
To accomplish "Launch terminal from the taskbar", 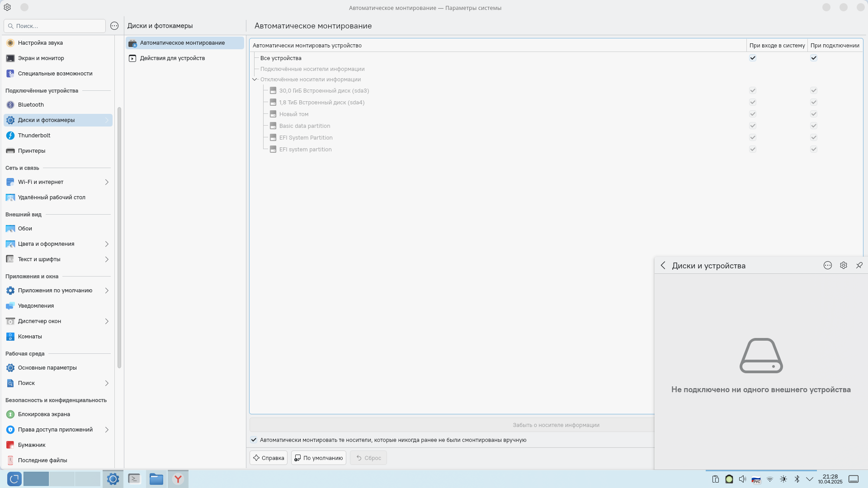I will tap(134, 479).
